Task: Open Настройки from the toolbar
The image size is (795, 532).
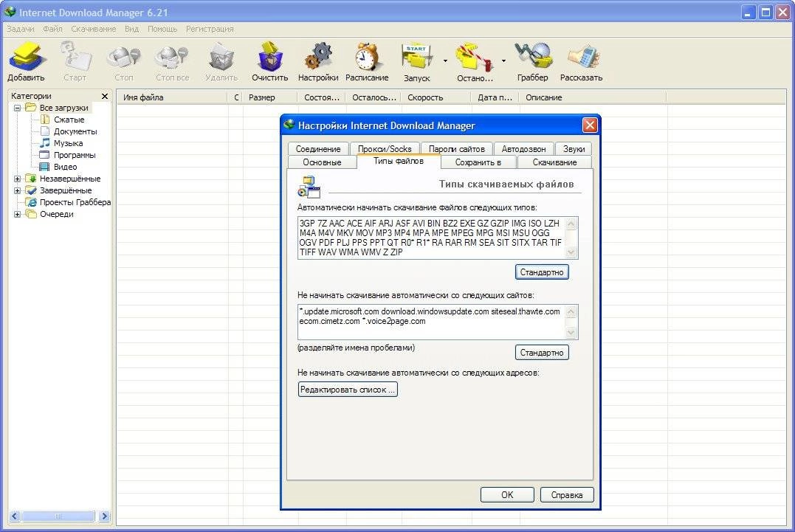Action: click(x=318, y=61)
